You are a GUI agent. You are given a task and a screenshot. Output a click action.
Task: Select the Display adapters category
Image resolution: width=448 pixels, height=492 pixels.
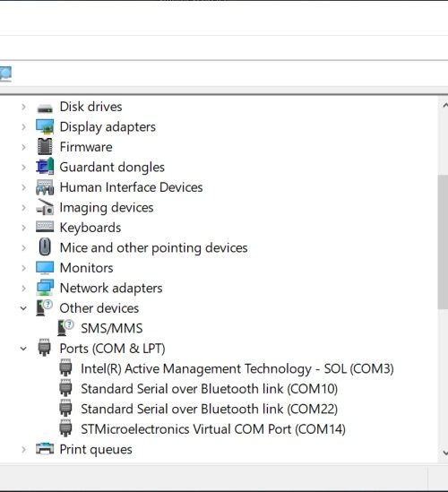point(108,127)
